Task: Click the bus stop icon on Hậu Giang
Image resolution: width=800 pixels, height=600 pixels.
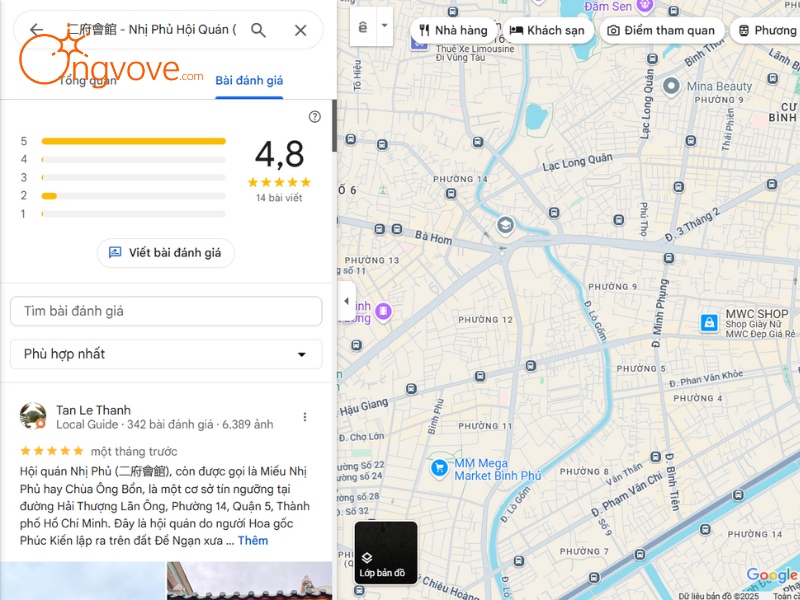Action: click(x=411, y=389)
